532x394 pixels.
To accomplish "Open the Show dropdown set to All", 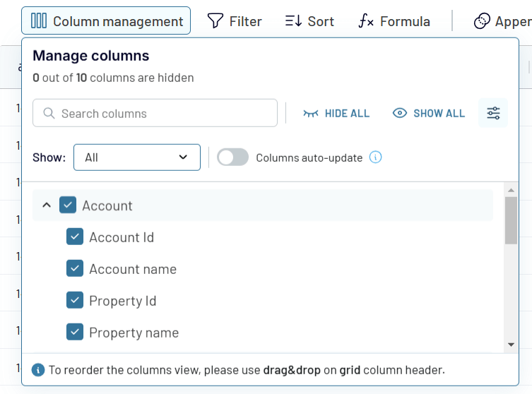I will 137,157.
